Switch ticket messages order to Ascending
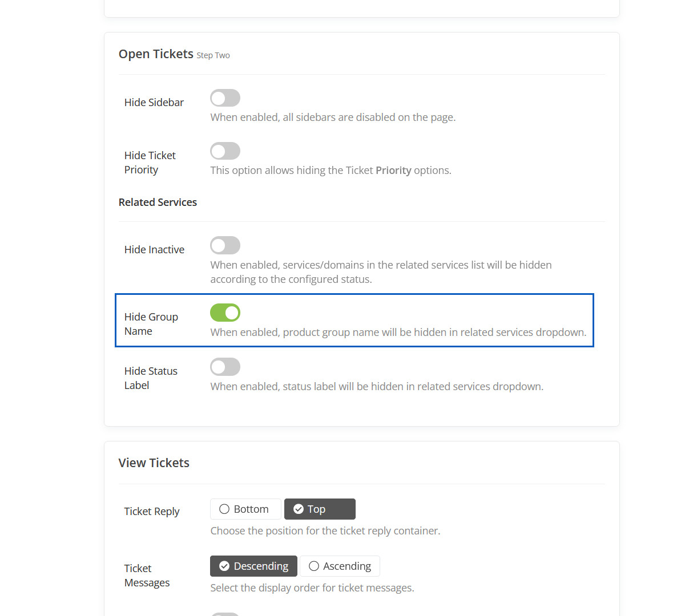 click(340, 566)
